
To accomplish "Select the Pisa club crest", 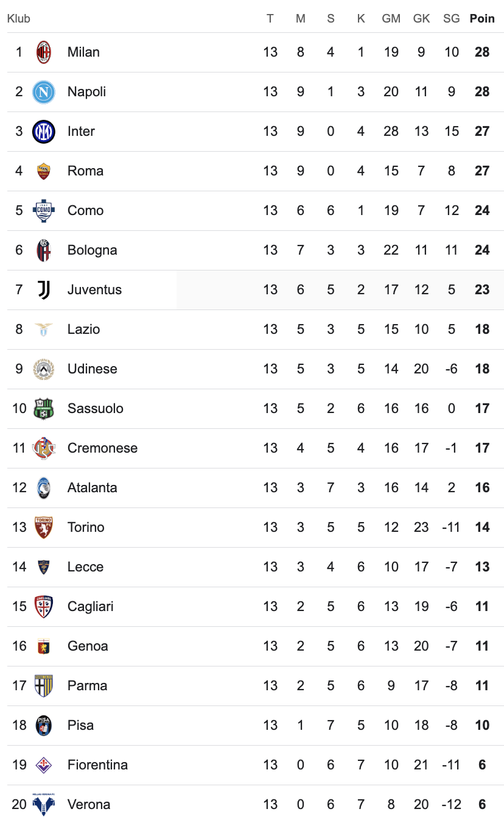I will 44,726.
